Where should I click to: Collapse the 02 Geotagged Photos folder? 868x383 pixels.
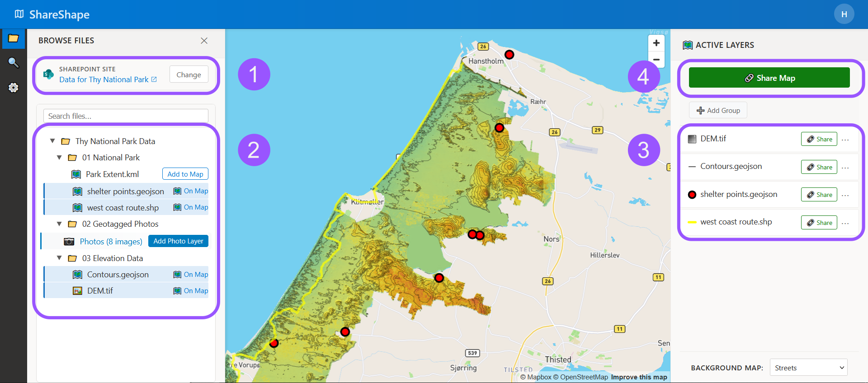(x=59, y=224)
